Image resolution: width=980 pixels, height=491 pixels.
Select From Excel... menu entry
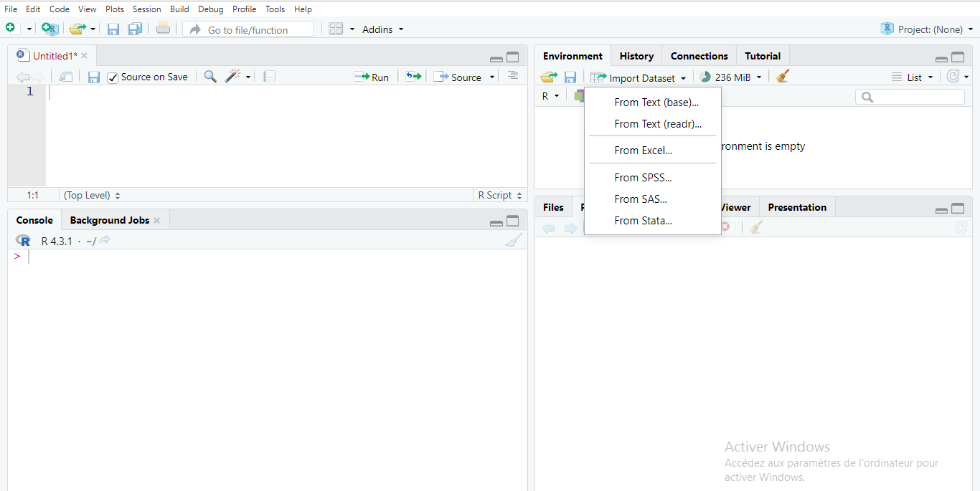(x=643, y=151)
